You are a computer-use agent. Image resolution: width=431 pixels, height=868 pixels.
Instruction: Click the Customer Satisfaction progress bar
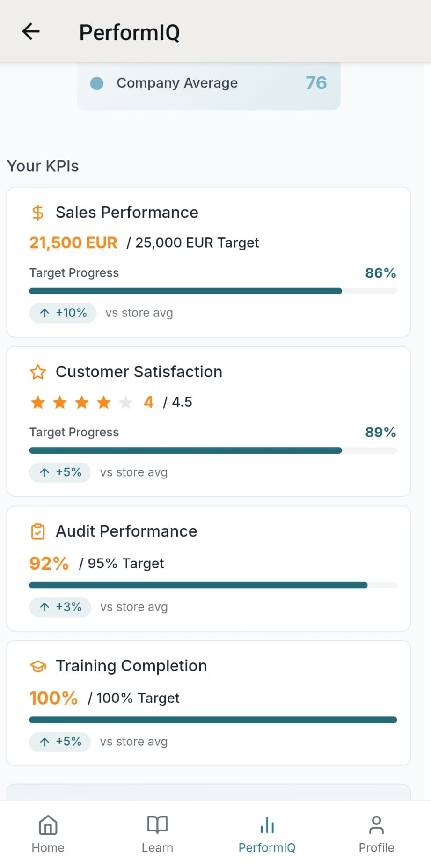[x=213, y=450]
